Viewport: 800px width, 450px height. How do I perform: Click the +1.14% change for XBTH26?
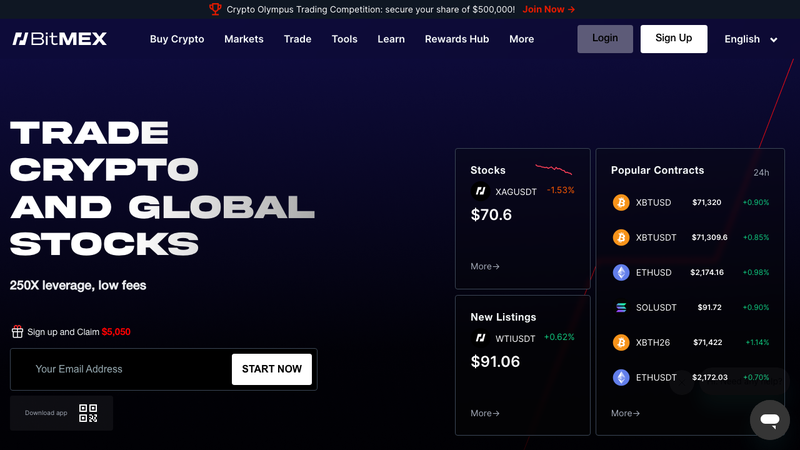(x=757, y=342)
